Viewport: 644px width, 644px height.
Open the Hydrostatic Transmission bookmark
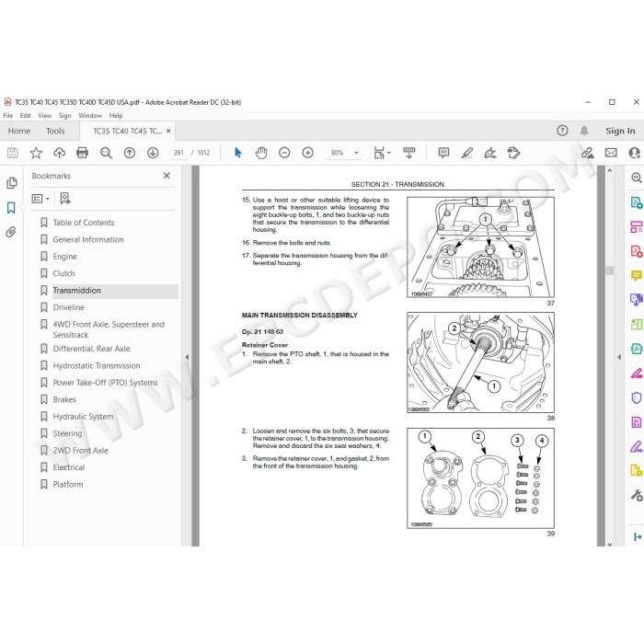tap(96, 365)
